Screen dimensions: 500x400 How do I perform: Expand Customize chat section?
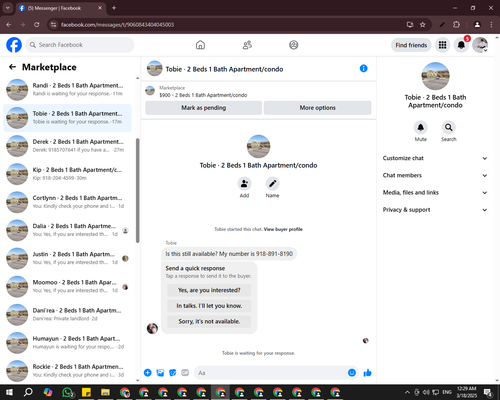[x=435, y=158]
